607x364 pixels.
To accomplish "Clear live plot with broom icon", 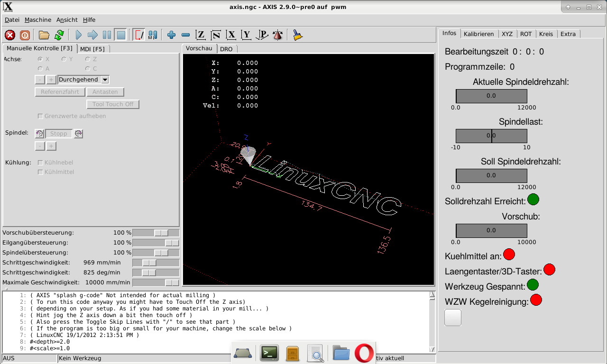I will (298, 35).
